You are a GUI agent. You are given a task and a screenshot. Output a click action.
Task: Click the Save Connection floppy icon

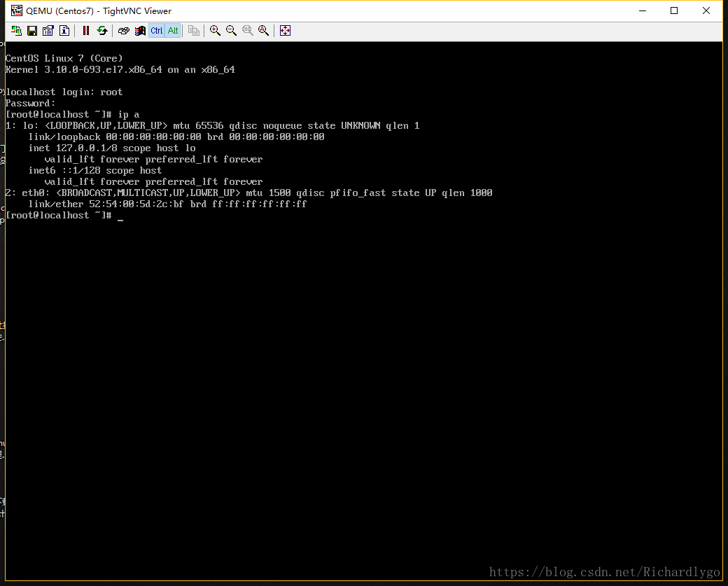(x=32, y=31)
